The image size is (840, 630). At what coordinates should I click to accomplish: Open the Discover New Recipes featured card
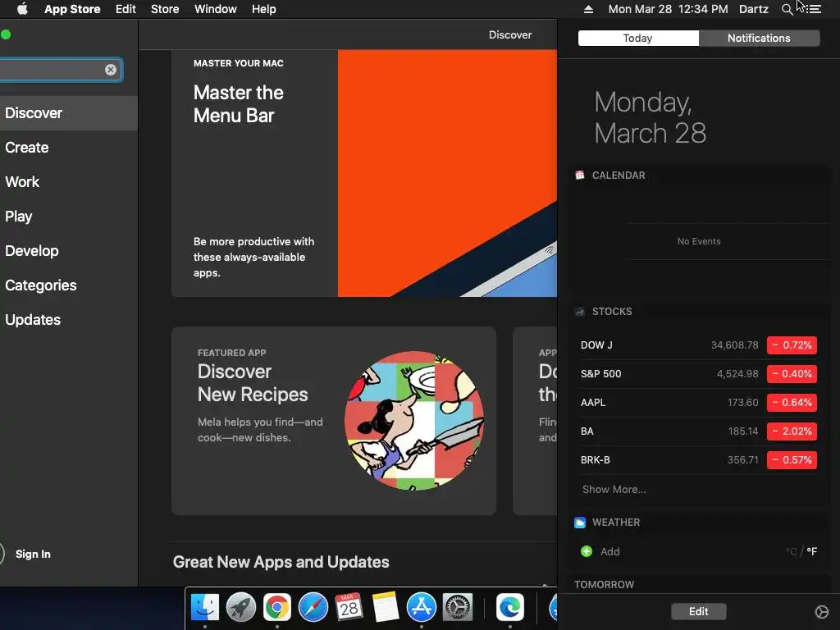[x=334, y=421]
